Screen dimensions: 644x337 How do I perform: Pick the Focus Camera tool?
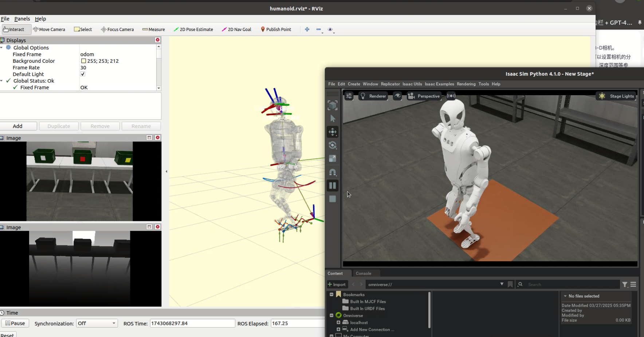(117, 30)
